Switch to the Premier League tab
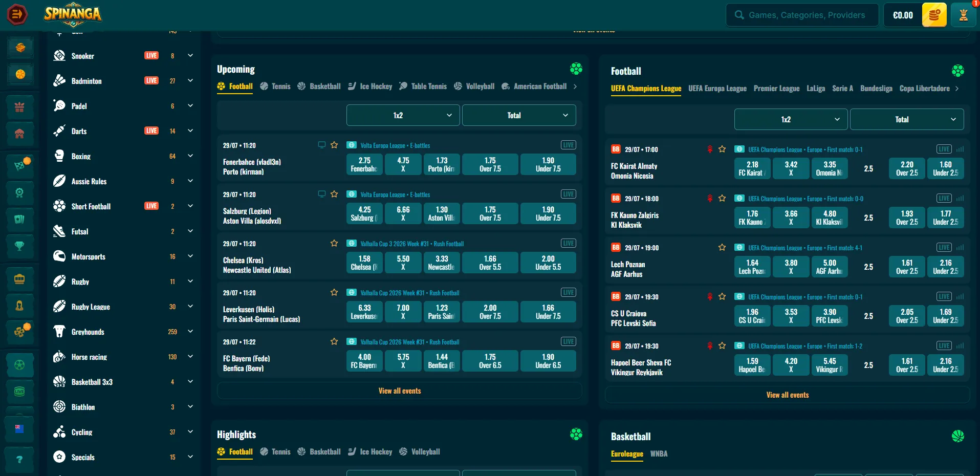 776,89
